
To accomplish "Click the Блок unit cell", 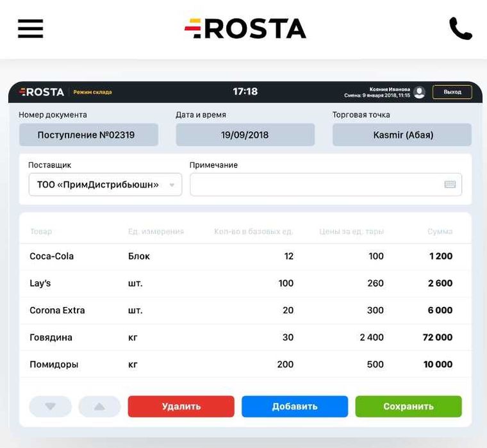I will pos(139,256).
